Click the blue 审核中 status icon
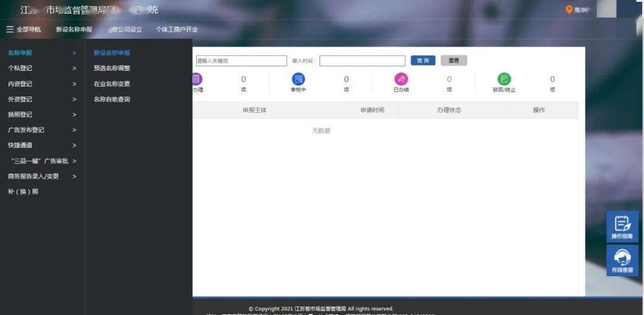The width and height of the screenshot is (644, 315). click(x=298, y=79)
